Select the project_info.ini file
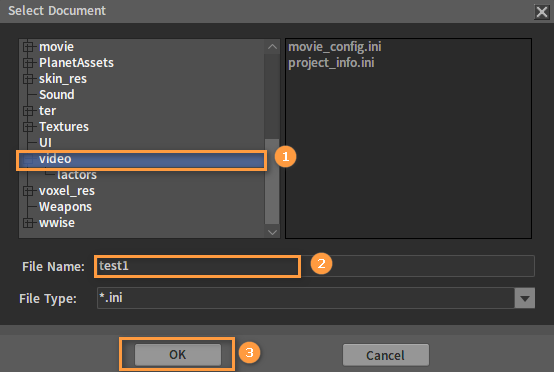 tap(331, 63)
